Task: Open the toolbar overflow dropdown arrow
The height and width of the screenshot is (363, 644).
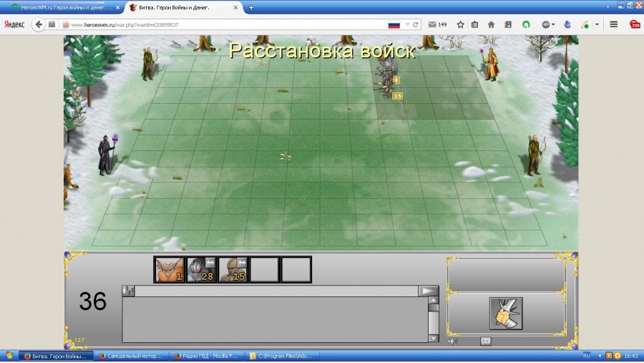Action: pos(597,24)
